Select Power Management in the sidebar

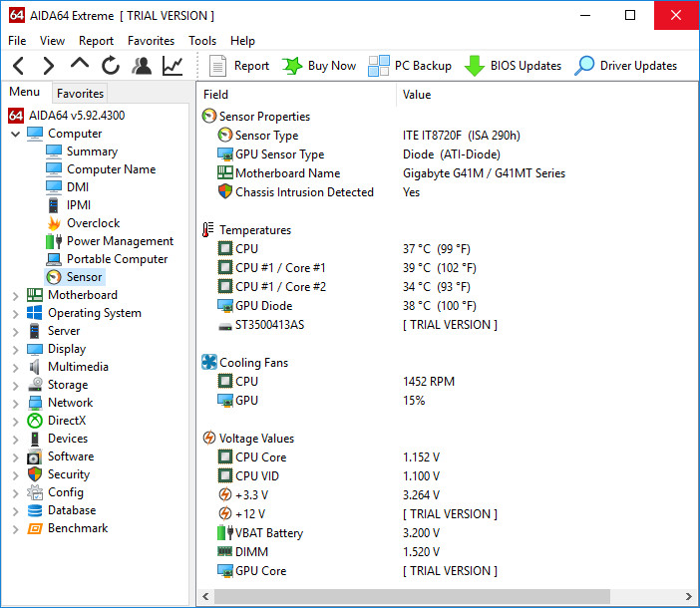(120, 241)
